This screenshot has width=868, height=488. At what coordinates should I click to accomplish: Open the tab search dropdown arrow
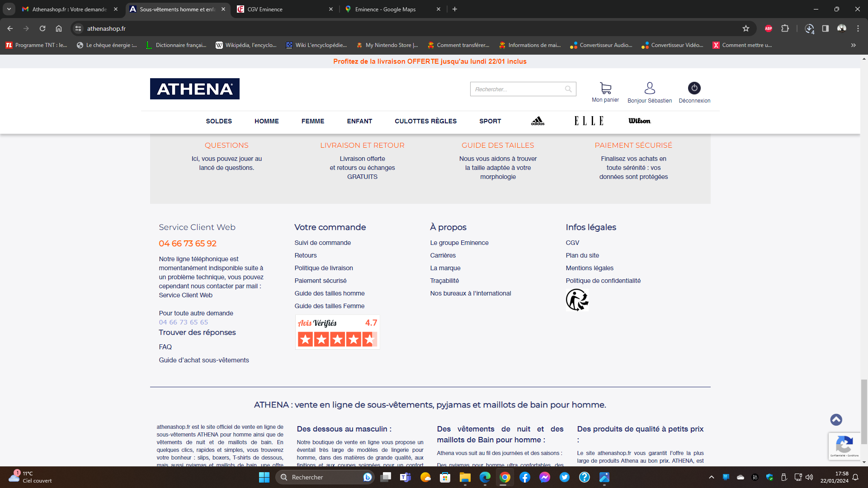[9, 9]
